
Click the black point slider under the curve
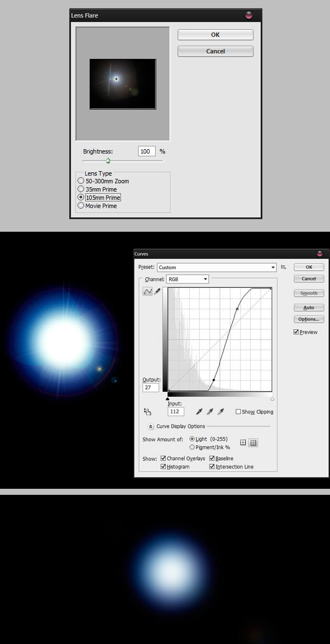tap(167, 398)
